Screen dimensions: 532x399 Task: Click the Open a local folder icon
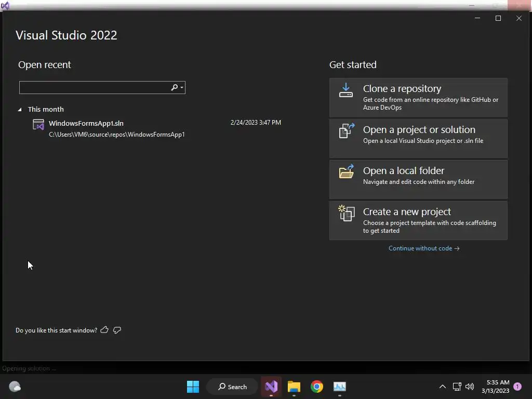tap(347, 171)
